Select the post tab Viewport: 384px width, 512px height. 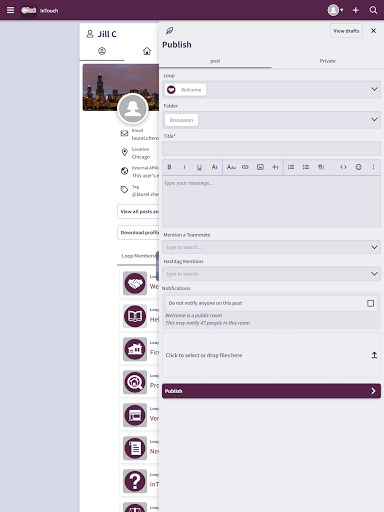[x=215, y=61]
